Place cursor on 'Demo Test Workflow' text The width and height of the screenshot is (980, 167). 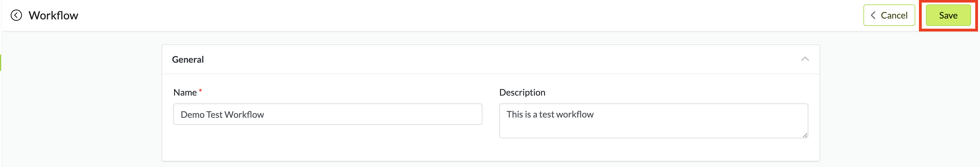click(x=222, y=114)
